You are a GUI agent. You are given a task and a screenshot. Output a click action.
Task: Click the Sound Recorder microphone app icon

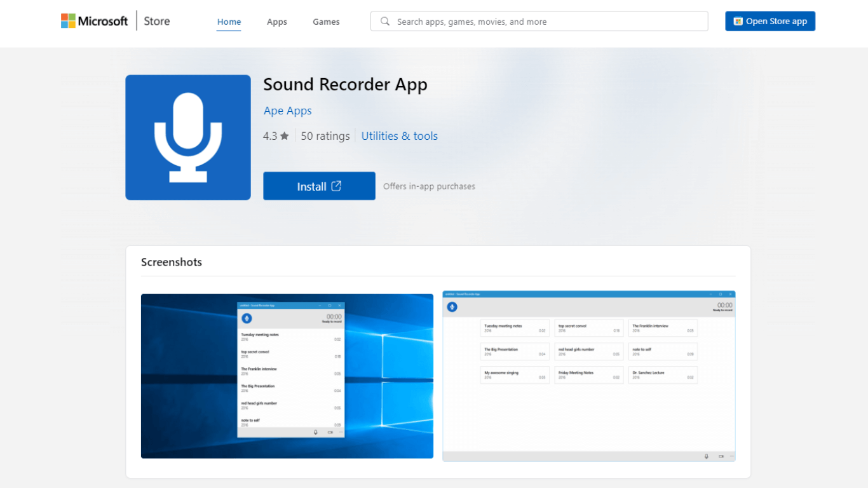point(188,137)
